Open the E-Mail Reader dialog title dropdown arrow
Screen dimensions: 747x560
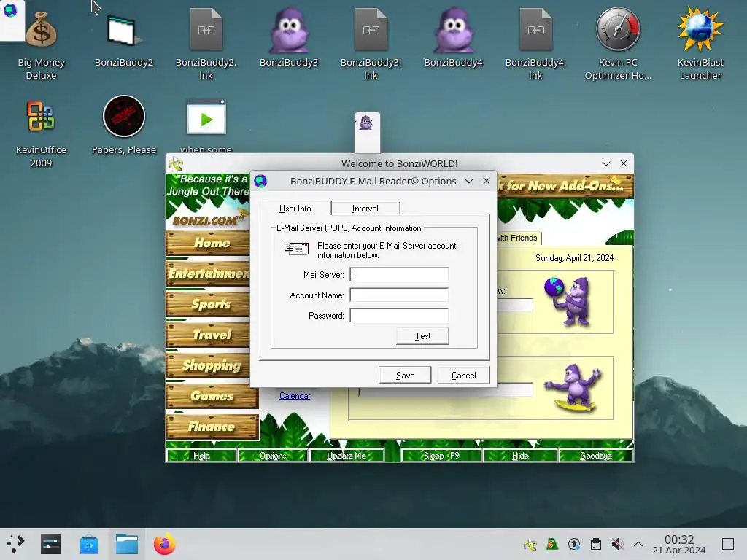[469, 181]
